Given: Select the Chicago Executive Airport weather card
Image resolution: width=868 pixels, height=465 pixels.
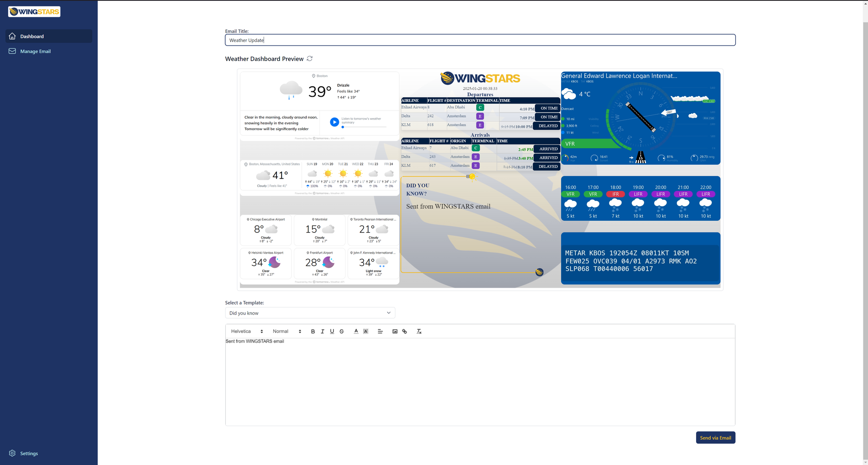Looking at the screenshot, I should [x=266, y=230].
